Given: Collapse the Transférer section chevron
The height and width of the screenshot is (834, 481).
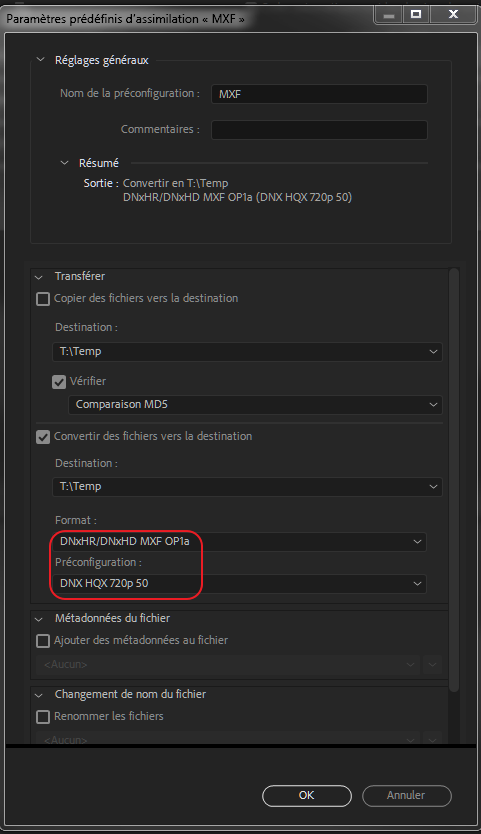Looking at the screenshot, I should pyautogui.click(x=39, y=277).
